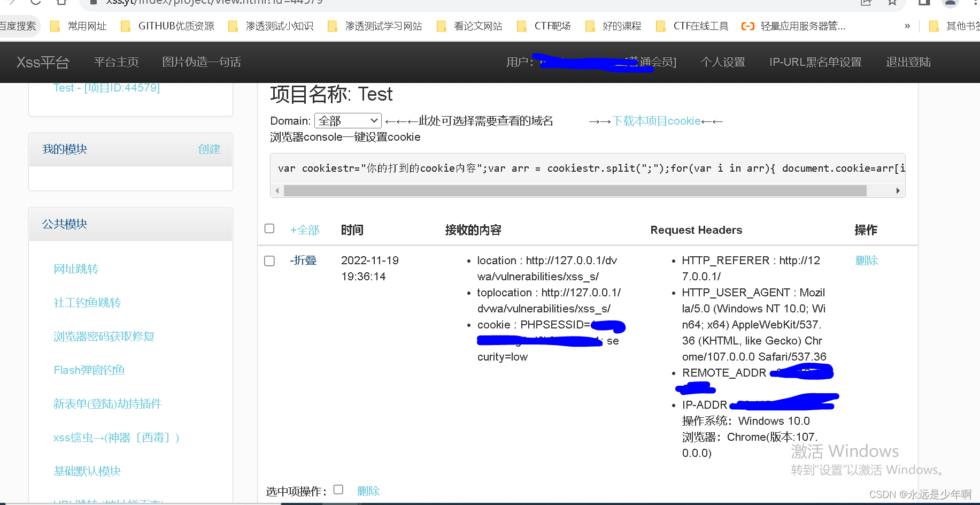Image resolution: width=980 pixels, height=505 pixels.
Task: Open the Domain 全部 dropdown
Action: pyautogui.click(x=348, y=121)
